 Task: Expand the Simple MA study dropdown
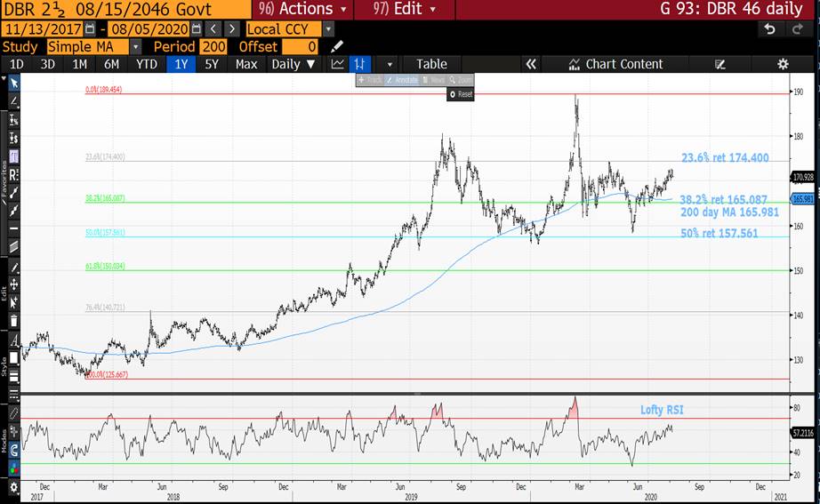135,46
